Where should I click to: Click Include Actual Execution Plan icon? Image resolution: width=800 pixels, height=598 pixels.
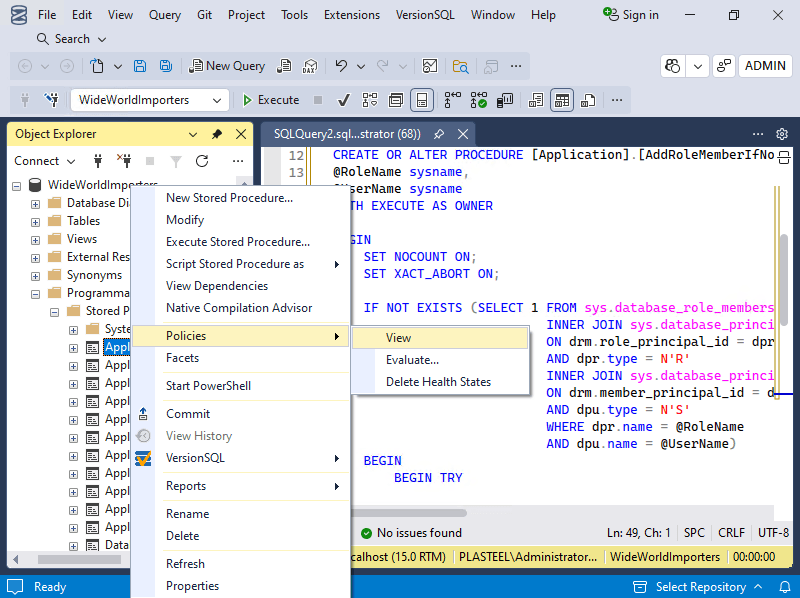click(x=452, y=100)
